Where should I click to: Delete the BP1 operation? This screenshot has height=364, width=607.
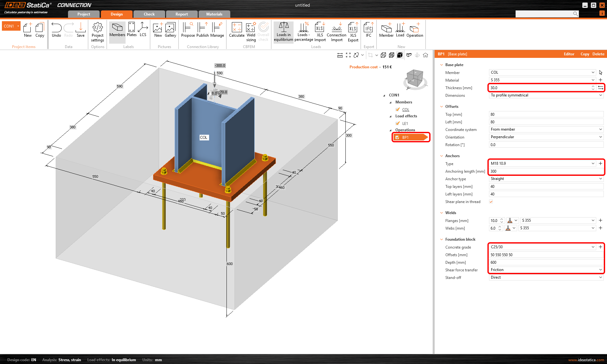click(598, 54)
